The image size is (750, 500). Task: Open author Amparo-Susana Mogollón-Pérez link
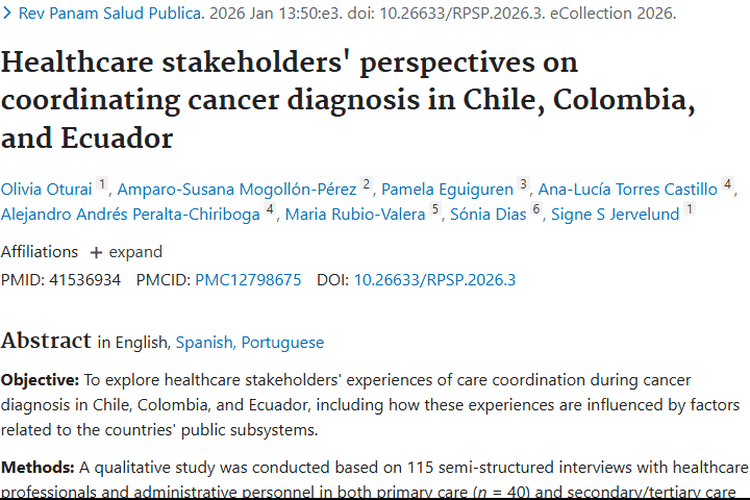click(x=237, y=188)
